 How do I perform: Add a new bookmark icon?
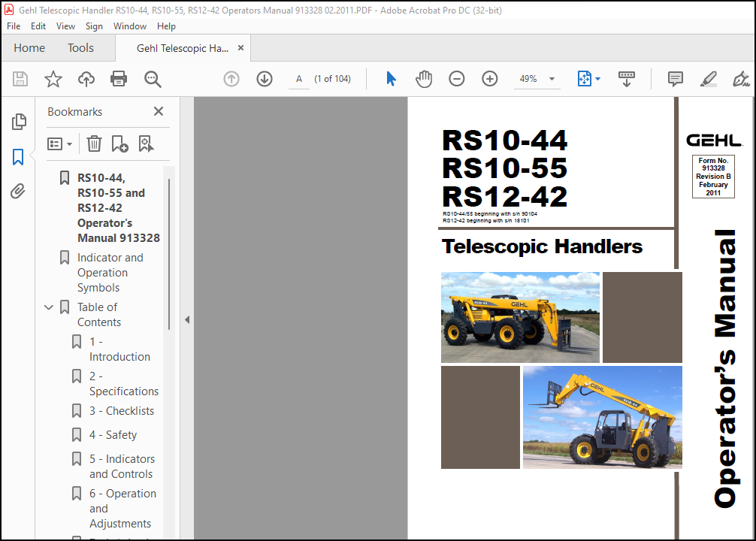coord(119,144)
